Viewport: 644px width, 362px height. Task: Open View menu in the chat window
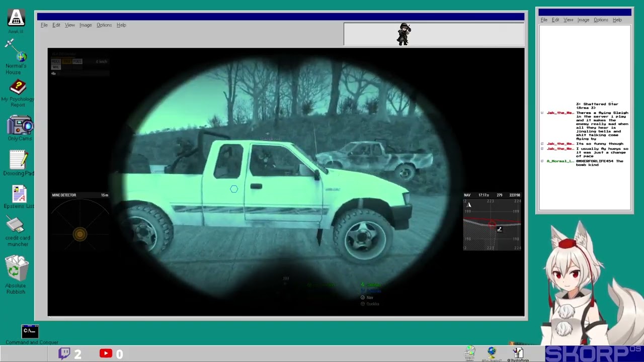pos(569,20)
